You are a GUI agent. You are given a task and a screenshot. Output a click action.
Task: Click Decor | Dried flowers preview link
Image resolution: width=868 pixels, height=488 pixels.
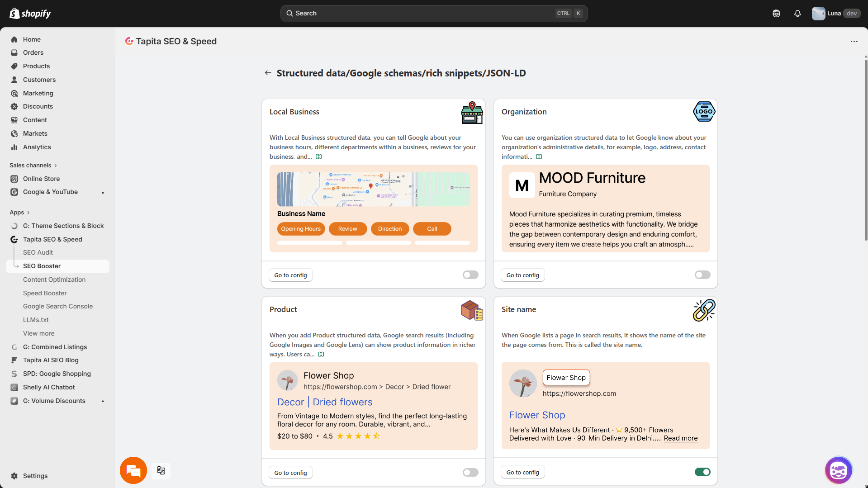click(325, 402)
